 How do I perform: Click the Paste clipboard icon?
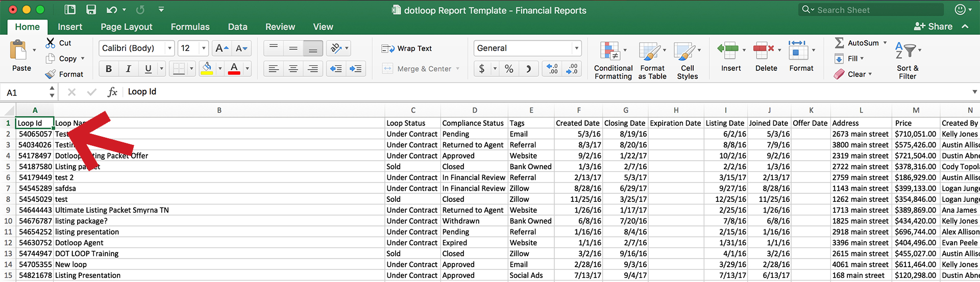click(x=18, y=50)
